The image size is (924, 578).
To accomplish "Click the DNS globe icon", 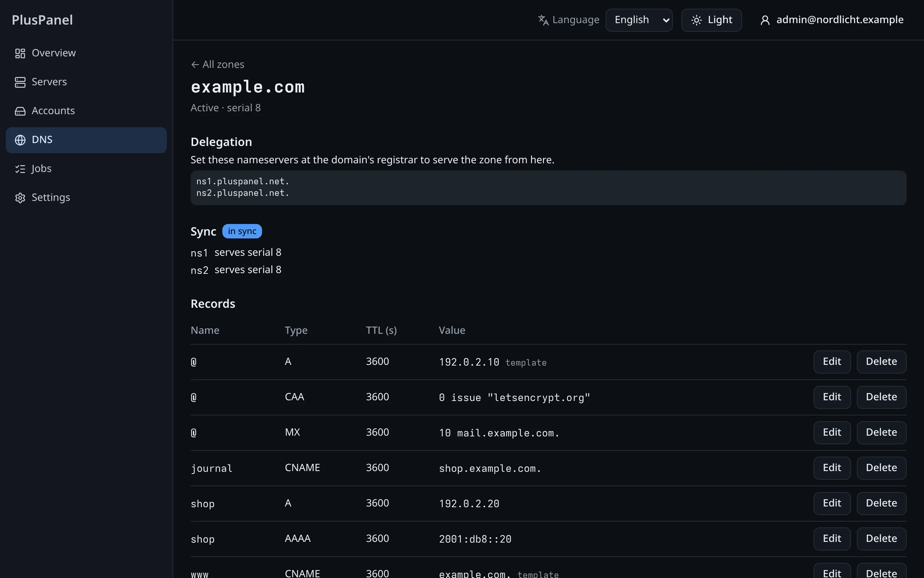I will click(20, 140).
